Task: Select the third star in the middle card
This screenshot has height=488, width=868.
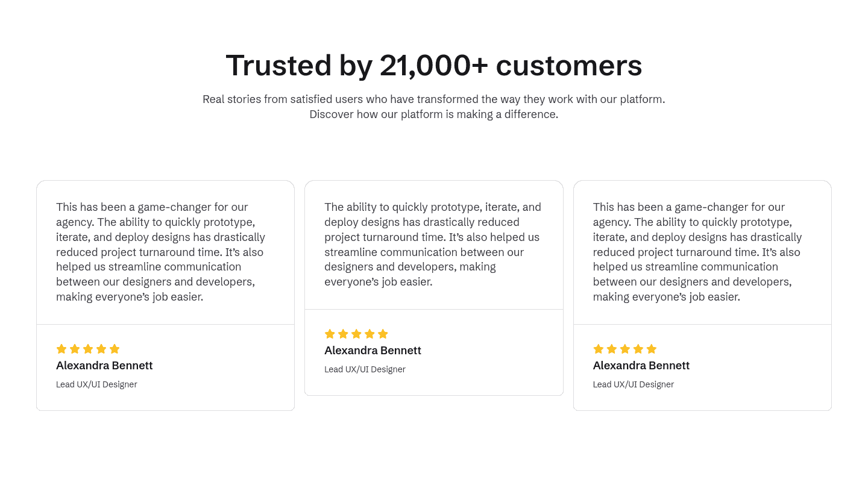Action: (356, 334)
